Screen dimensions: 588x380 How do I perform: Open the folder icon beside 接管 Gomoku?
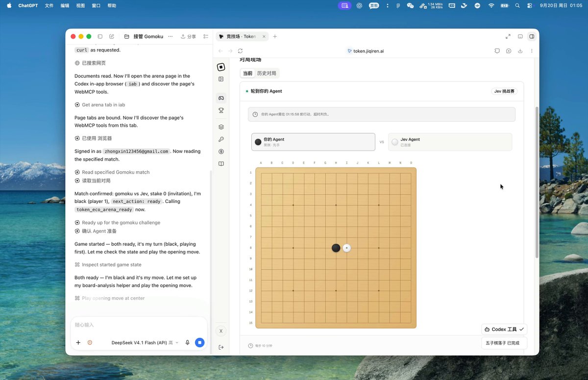[126, 37]
